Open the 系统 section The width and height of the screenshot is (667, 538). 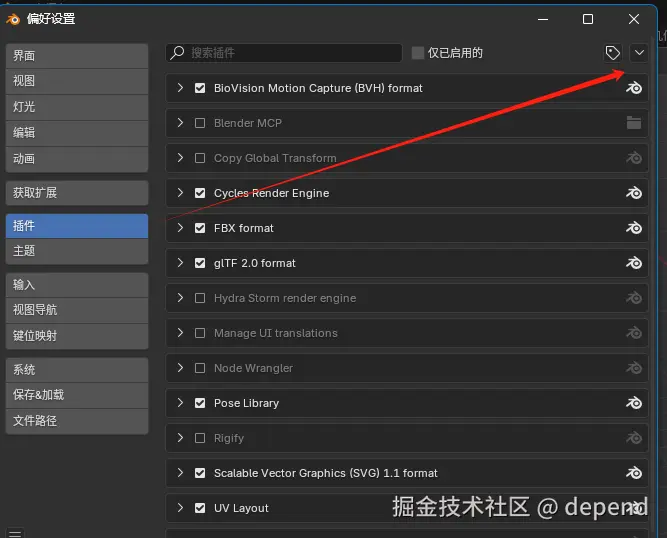tap(77, 370)
